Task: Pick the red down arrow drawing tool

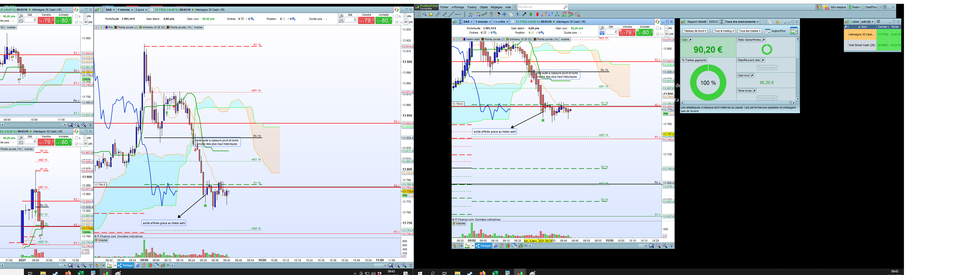Action: click(537, 15)
